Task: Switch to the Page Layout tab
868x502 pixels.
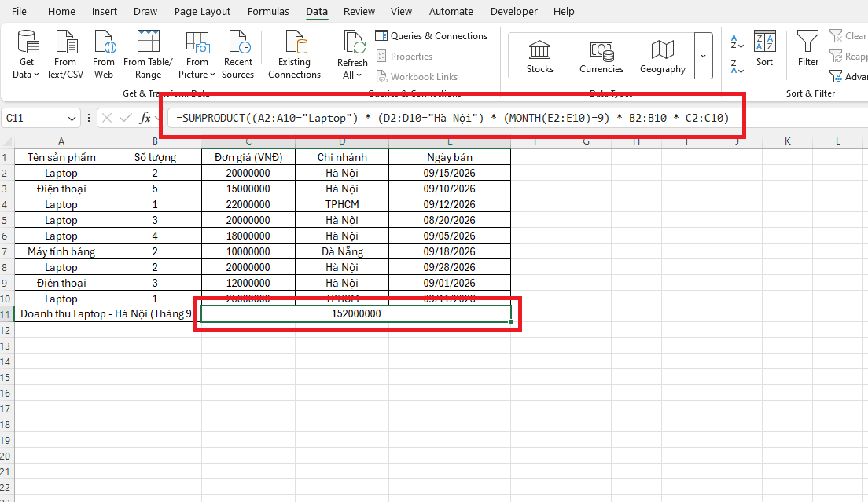Action: pos(202,11)
